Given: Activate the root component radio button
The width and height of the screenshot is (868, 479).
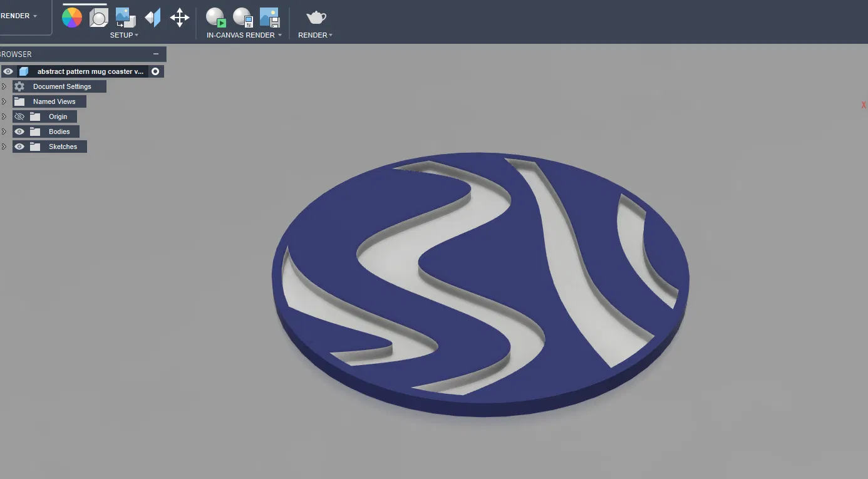Looking at the screenshot, I should [x=155, y=71].
